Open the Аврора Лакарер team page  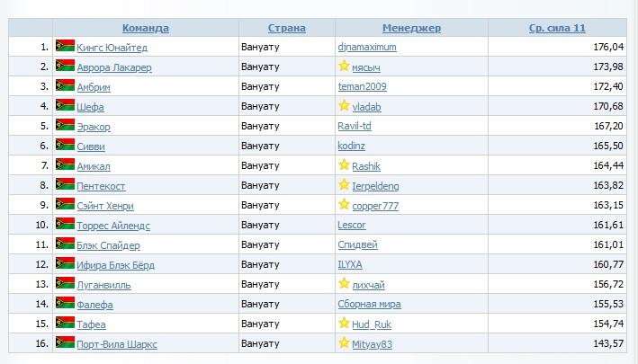pos(114,67)
